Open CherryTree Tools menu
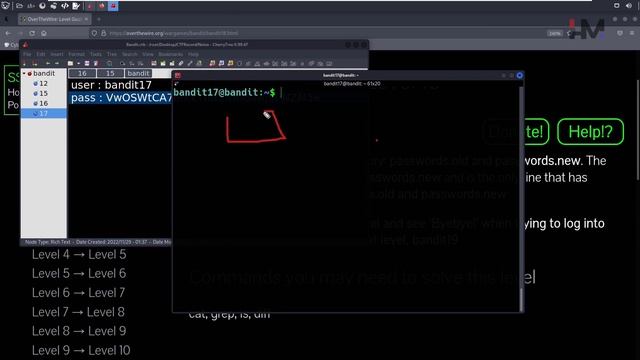 (x=96, y=54)
